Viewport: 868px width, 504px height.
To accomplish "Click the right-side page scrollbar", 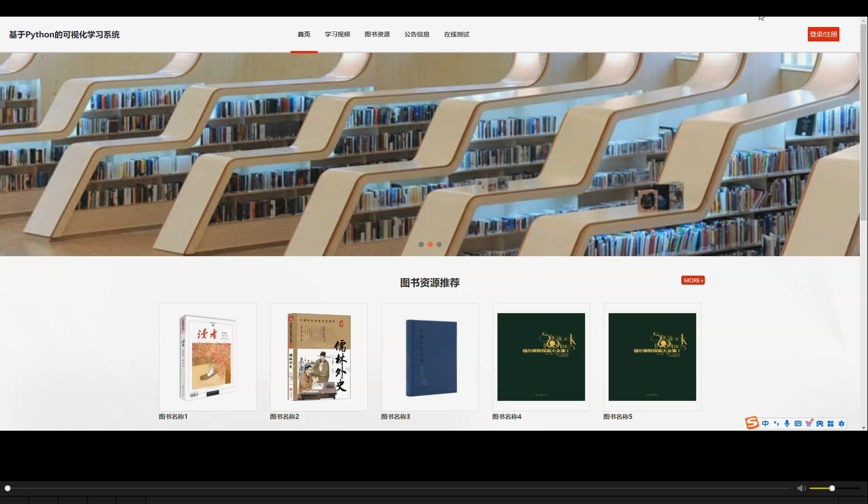I will pos(864,115).
